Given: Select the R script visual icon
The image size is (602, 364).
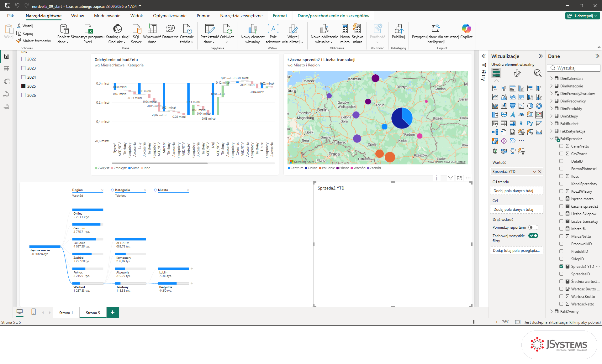Looking at the screenshot, I should click(521, 123).
